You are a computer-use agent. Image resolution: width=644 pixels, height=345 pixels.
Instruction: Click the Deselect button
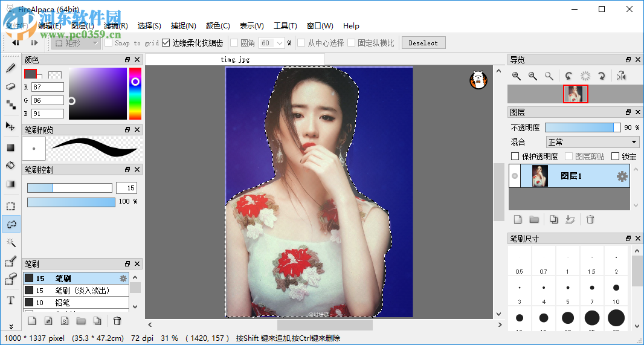coord(423,43)
